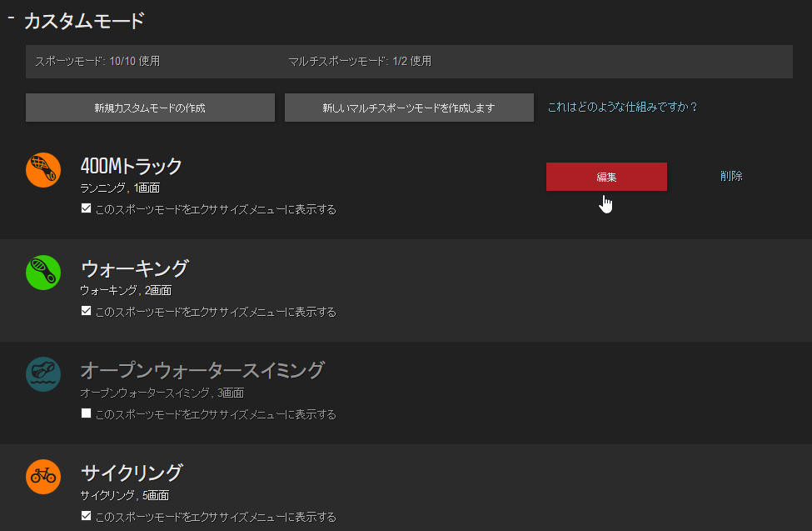The width and height of the screenshot is (812, 531).
Task: Click the ランニング, 1画面 subtitle
Action: click(120, 188)
